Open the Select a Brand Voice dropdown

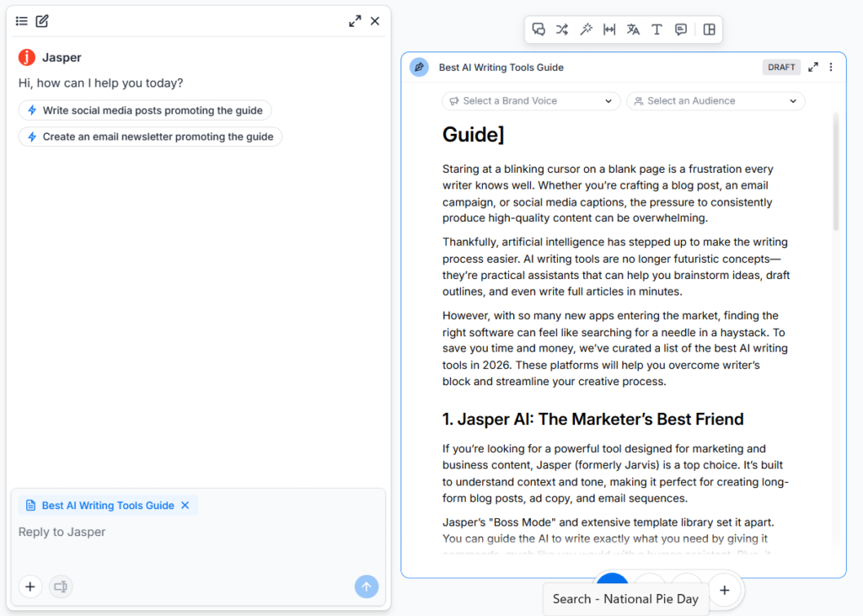click(x=530, y=100)
